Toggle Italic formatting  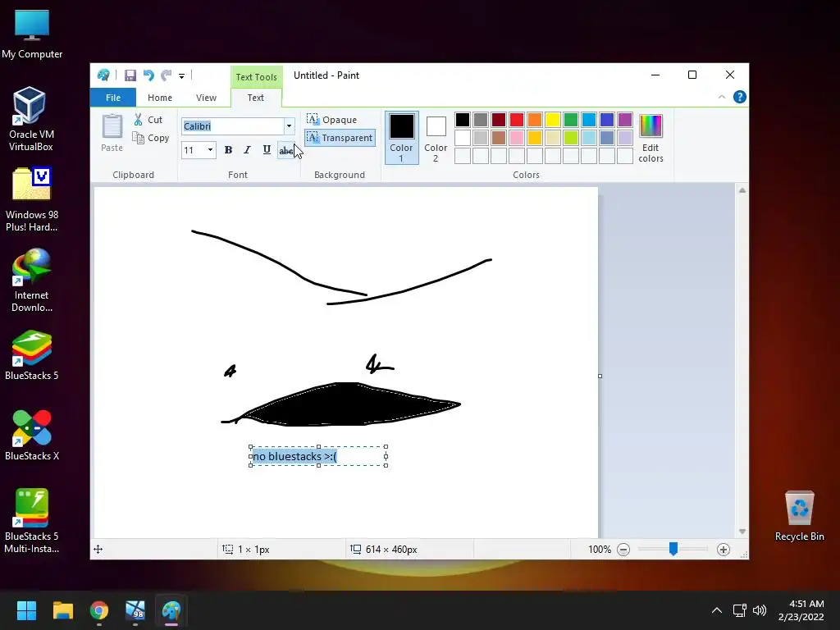click(247, 150)
